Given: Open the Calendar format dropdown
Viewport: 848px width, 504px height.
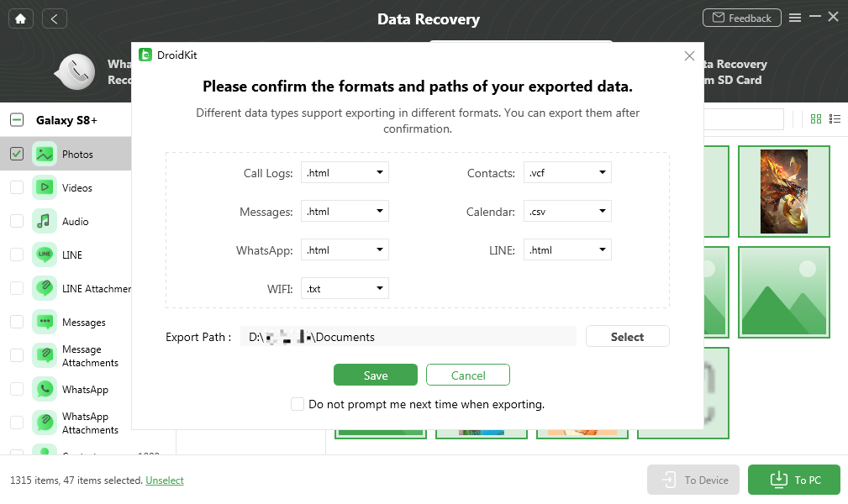Looking at the screenshot, I should [x=567, y=212].
